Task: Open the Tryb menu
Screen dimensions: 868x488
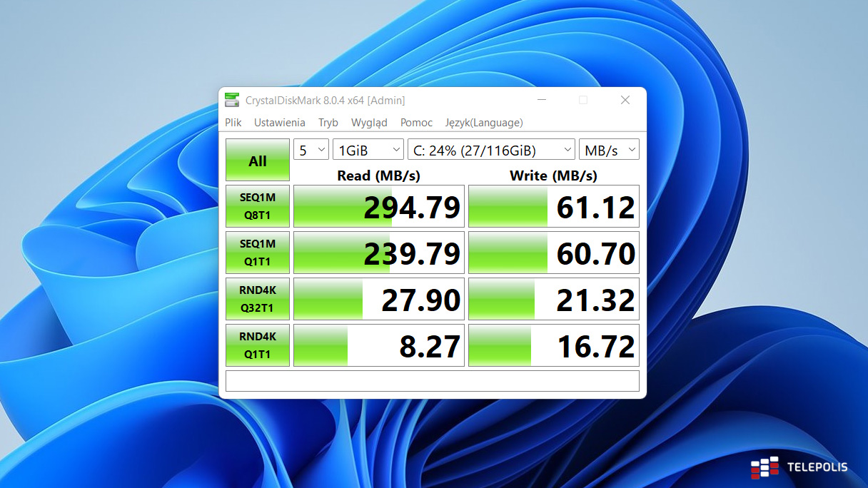Action: coord(328,123)
